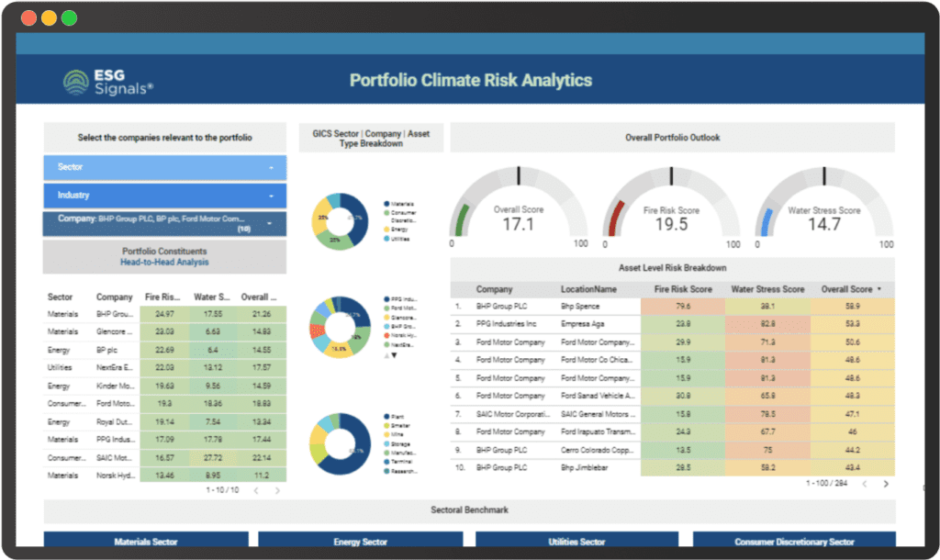Image resolution: width=940 pixels, height=560 pixels.
Task: Select BHP Grou... row in constituents table
Action: click(x=165, y=314)
